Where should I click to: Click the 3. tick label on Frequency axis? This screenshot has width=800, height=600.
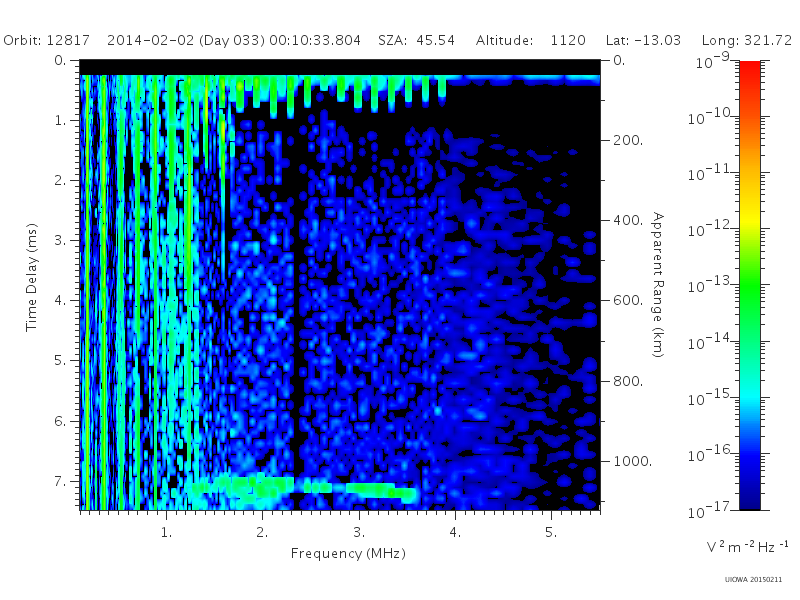359,533
